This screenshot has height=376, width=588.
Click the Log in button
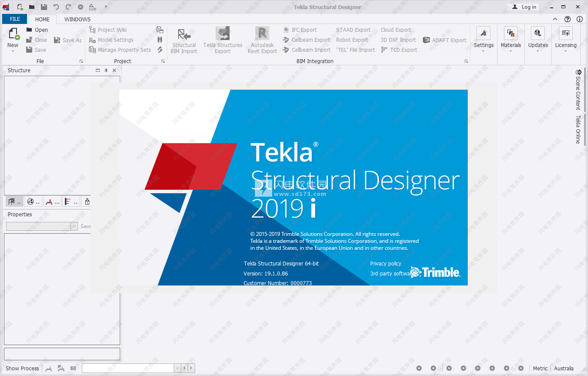tap(524, 7)
